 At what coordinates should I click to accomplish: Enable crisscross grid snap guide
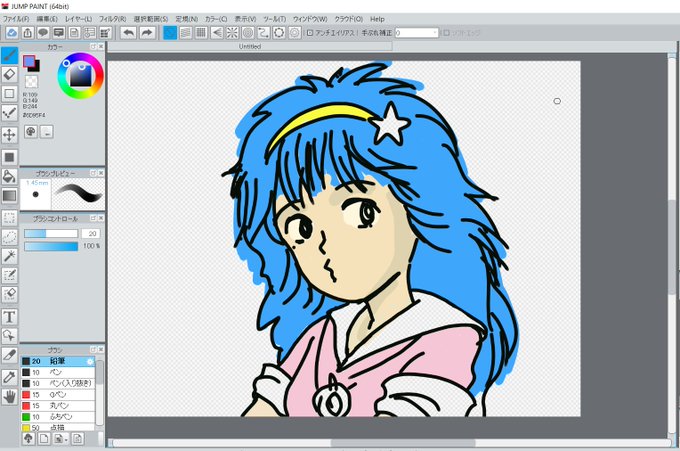[x=201, y=33]
